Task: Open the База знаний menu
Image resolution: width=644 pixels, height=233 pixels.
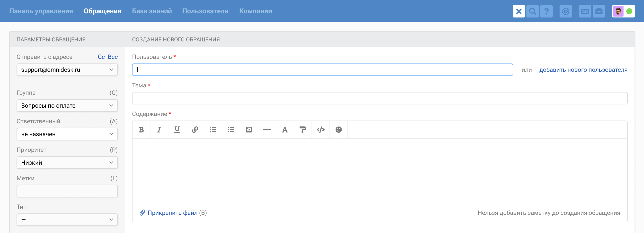Action: 152,11
